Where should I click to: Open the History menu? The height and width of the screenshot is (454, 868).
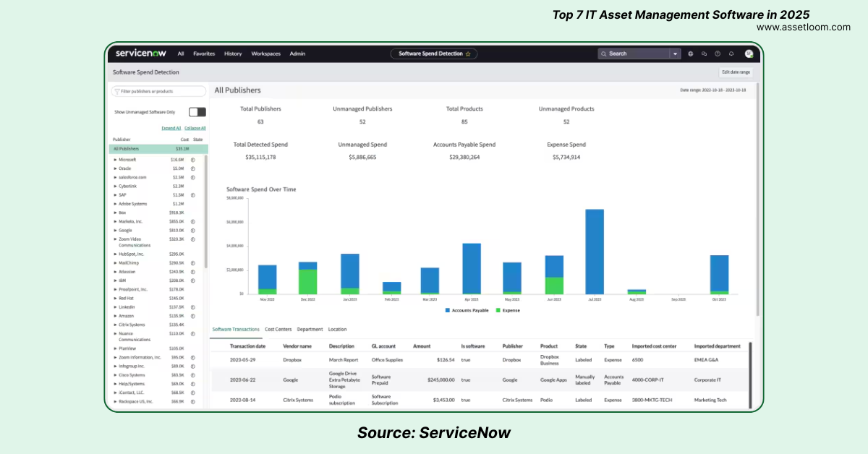[233, 53]
